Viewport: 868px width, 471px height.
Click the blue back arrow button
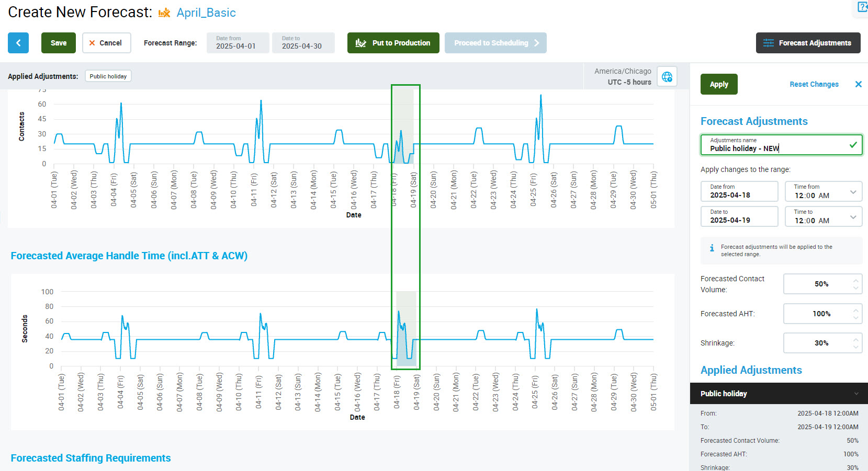[18, 43]
